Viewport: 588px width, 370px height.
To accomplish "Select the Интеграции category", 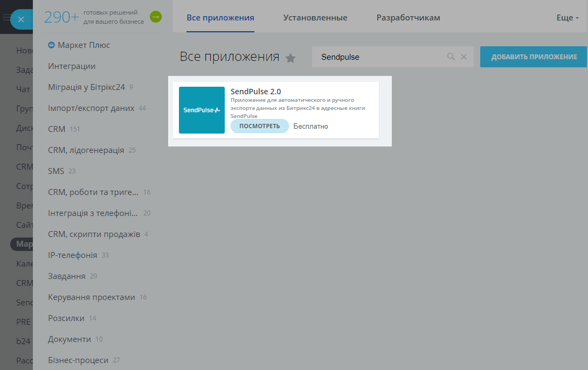I will click(72, 66).
